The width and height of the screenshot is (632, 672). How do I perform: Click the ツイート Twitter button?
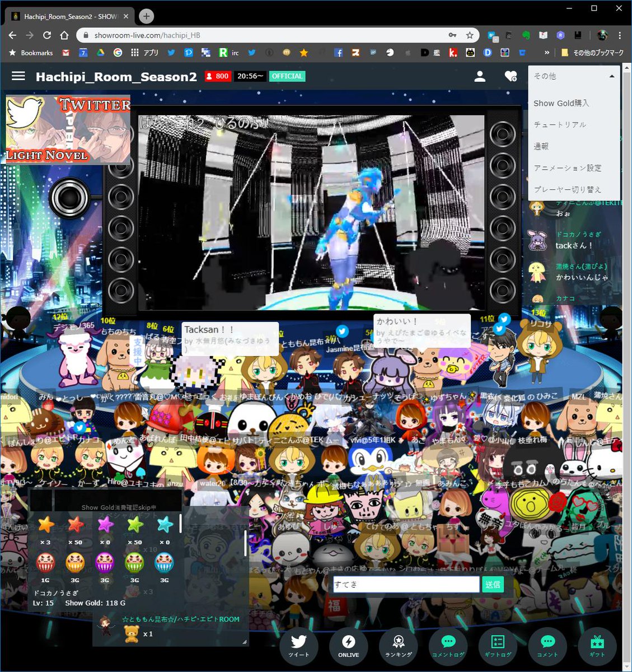[x=298, y=645]
